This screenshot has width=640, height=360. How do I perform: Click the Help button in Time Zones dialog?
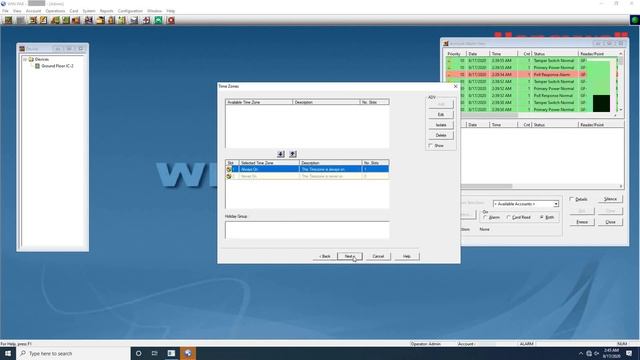pyautogui.click(x=407, y=256)
